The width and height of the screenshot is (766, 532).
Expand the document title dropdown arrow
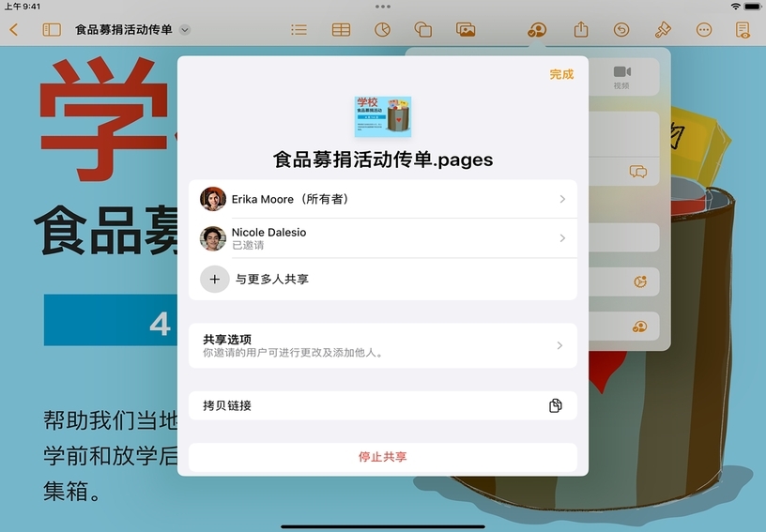click(185, 30)
